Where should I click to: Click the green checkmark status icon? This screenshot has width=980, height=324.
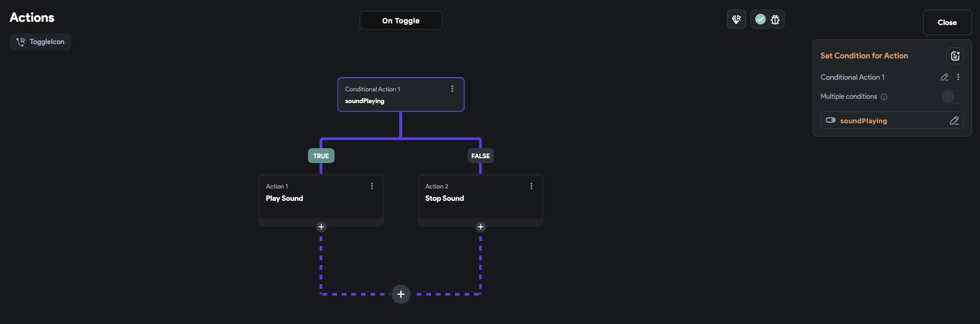pyautogui.click(x=761, y=20)
